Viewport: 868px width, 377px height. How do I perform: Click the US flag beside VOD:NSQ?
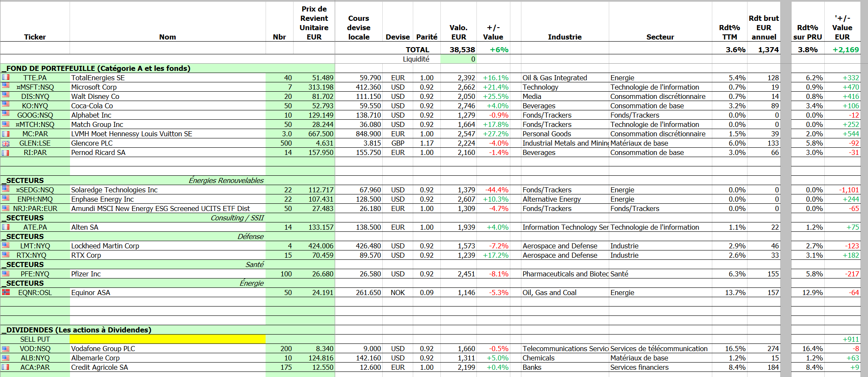click(x=6, y=348)
